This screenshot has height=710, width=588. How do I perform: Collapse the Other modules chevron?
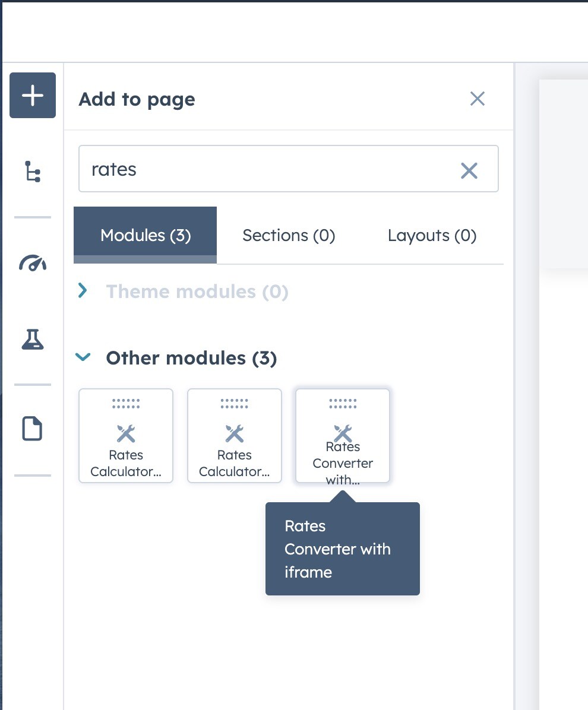pos(83,357)
